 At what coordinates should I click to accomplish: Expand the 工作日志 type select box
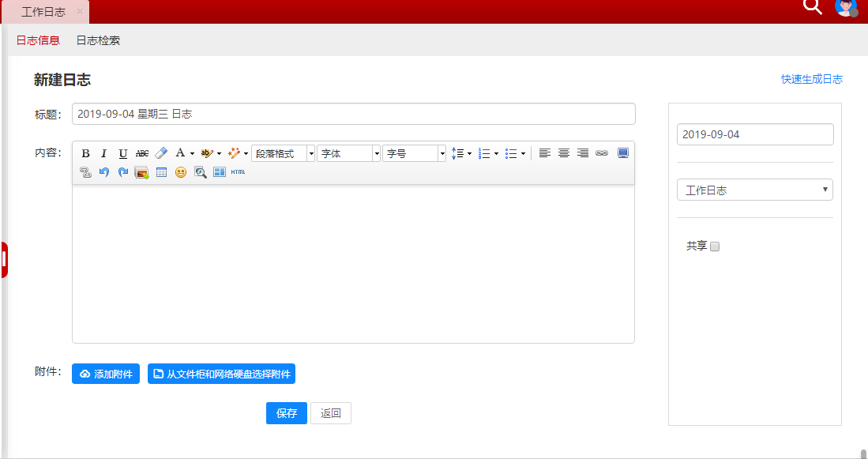[x=754, y=190]
